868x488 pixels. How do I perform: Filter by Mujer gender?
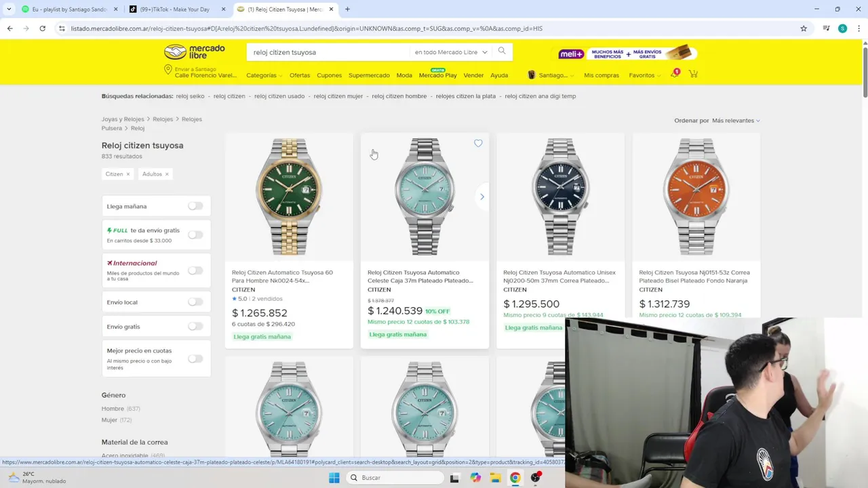(117, 420)
